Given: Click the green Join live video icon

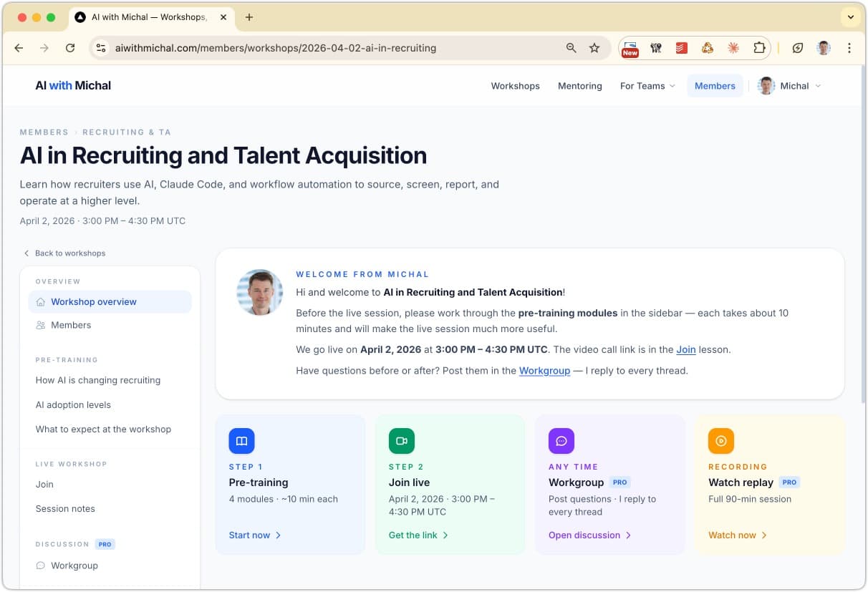Looking at the screenshot, I should 402,441.
